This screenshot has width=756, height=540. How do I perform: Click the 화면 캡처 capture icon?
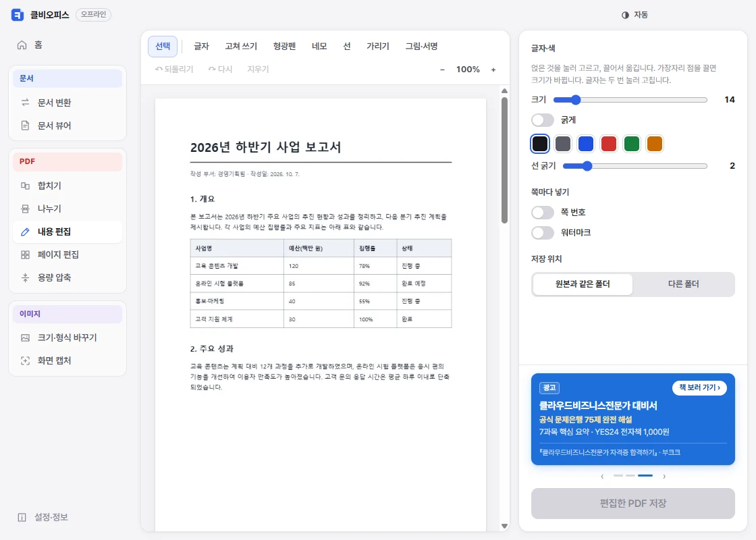pyautogui.click(x=25, y=360)
